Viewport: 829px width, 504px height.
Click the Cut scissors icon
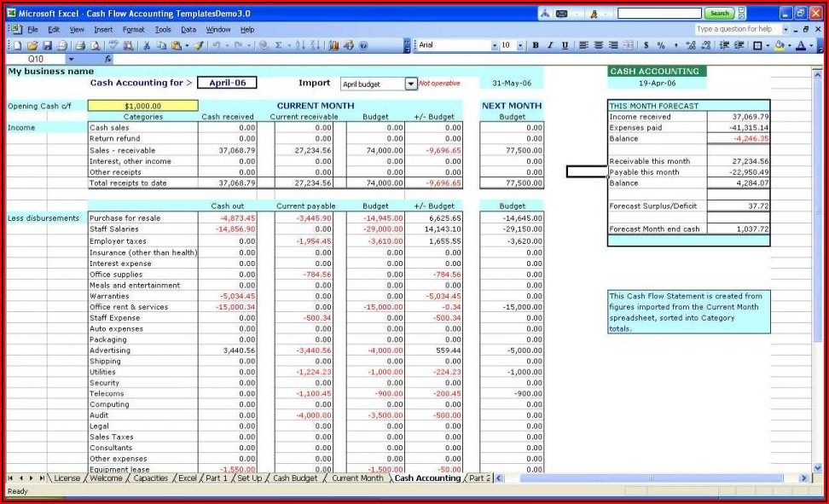[148, 45]
